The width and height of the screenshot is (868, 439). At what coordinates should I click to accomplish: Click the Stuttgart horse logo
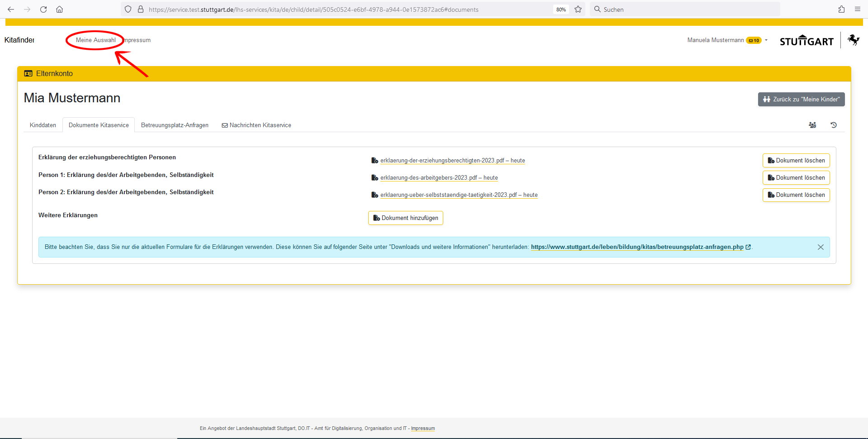point(853,40)
